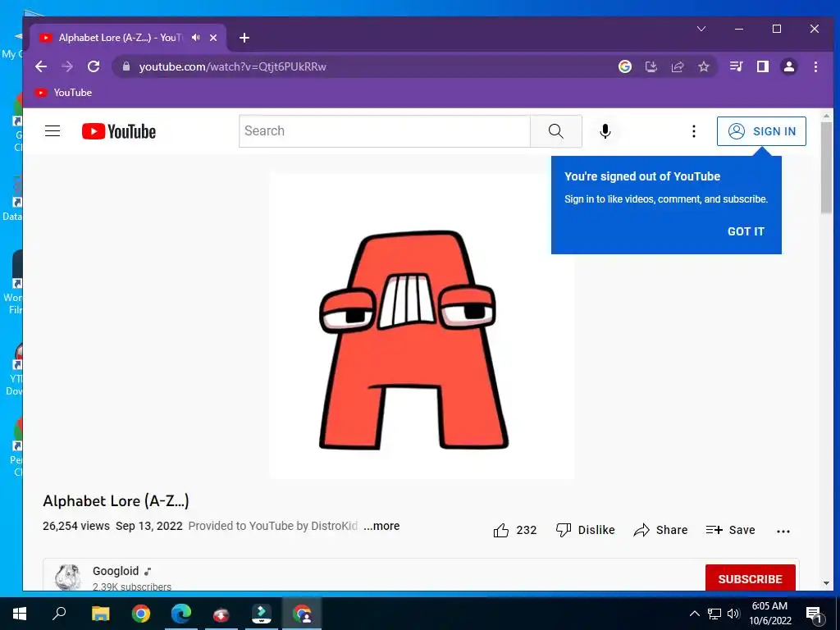The height and width of the screenshot is (630, 840).
Task: Click the Googloid channel avatar
Action: pyautogui.click(x=68, y=577)
